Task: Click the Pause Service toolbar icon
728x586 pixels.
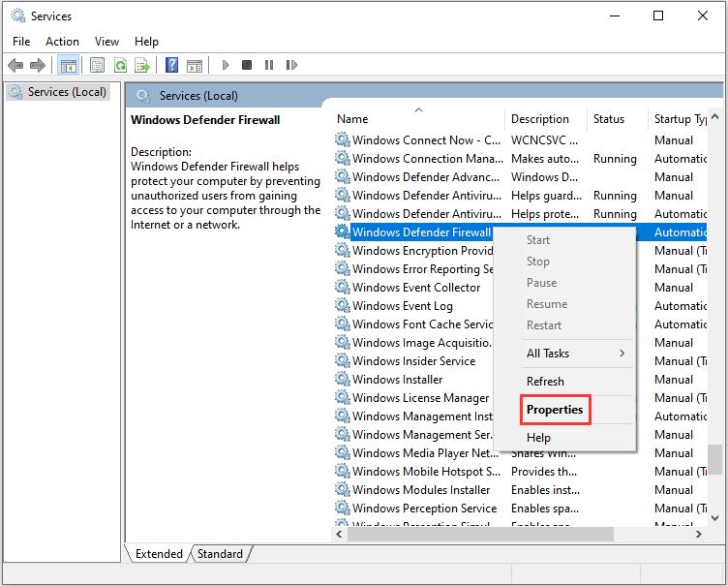Action: pyautogui.click(x=268, y=65)
